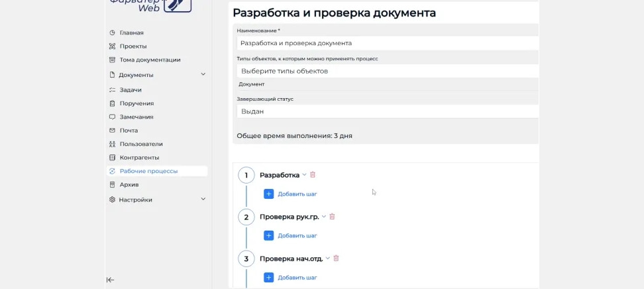Image resolution: width=644 pixels, height=289 pixels.
Task: Delete the Проверка рук.гр. stage trash icon
Action: click(x=332, y=217)
